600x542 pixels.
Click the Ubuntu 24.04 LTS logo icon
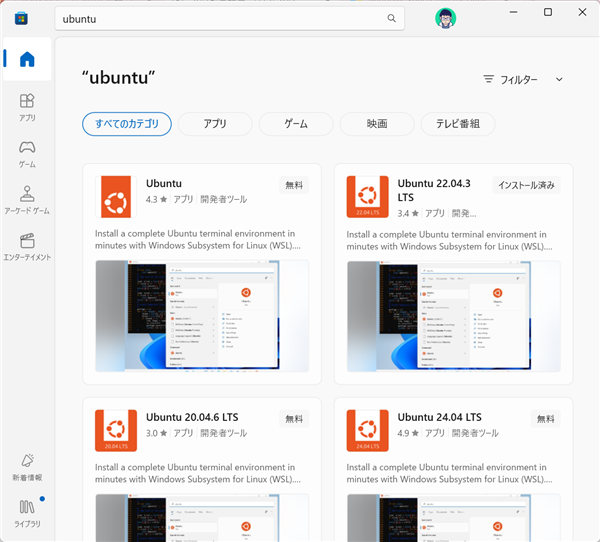click(367, 431)
